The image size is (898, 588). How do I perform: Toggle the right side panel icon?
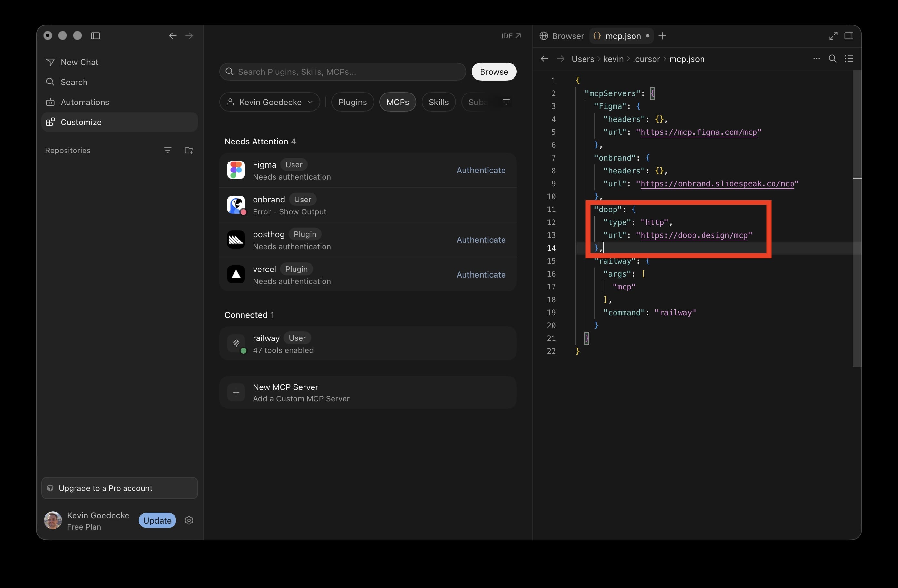(849, 36)
